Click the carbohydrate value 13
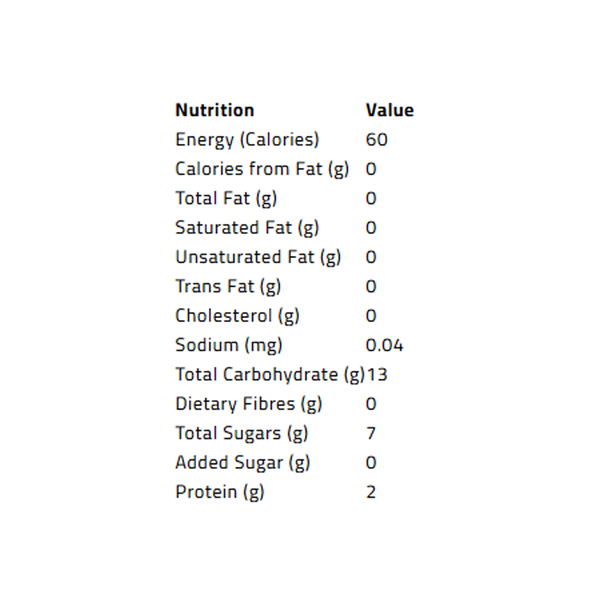Screen dimensions: 600x600 coord(377,375)
